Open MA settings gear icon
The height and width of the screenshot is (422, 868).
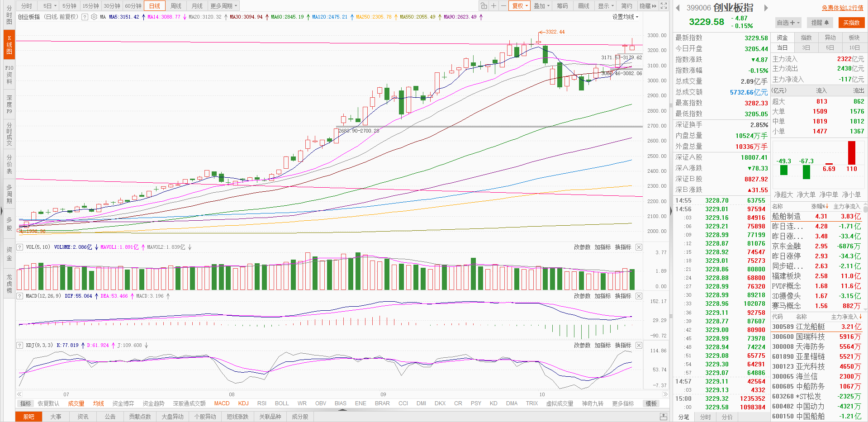94,17
